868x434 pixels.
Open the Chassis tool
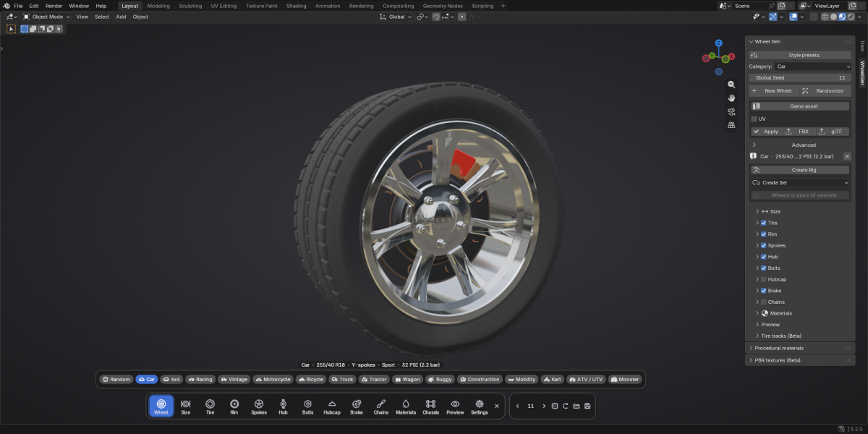(430, 406)
